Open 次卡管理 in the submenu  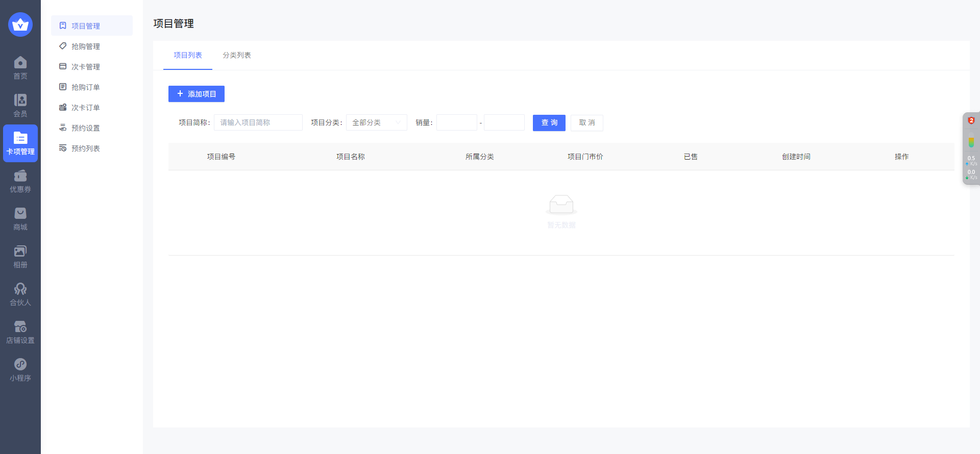pyautogui.click(x=86, y=67)
